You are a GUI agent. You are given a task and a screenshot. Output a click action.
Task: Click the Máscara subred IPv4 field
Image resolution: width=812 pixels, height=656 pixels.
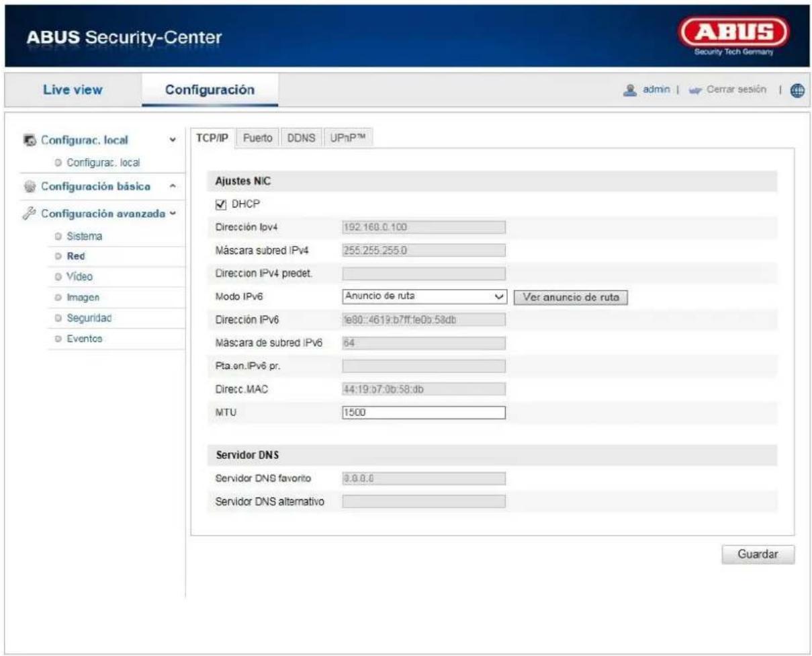click(x=423, y=250)
